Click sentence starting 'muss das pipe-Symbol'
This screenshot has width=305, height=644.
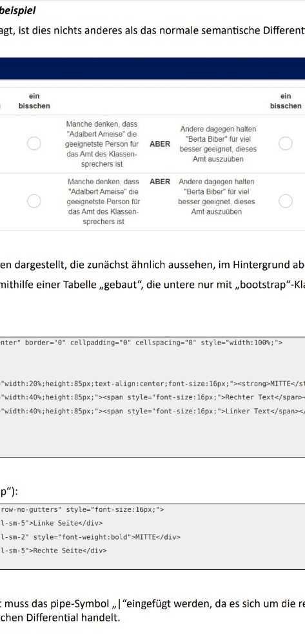click(152, 603)
